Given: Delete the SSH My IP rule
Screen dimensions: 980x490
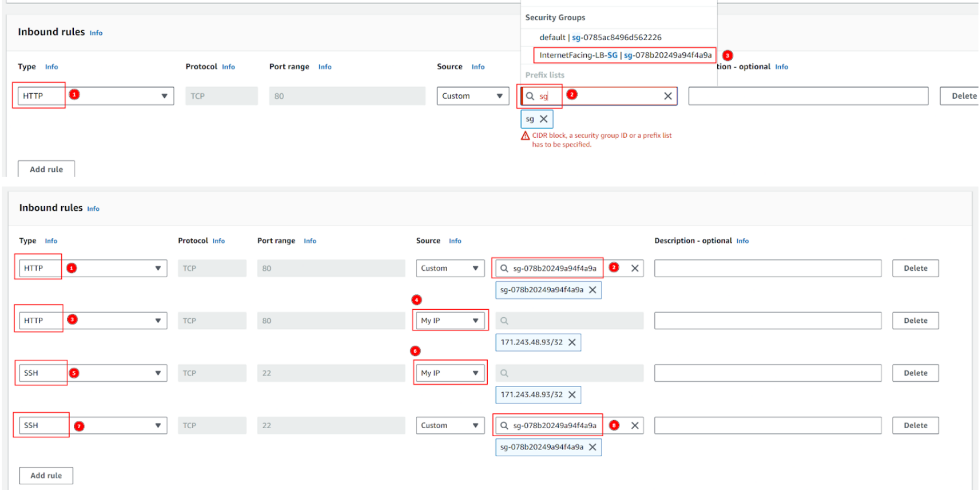Looking at the screenshot, I should (x=915, y=373).
